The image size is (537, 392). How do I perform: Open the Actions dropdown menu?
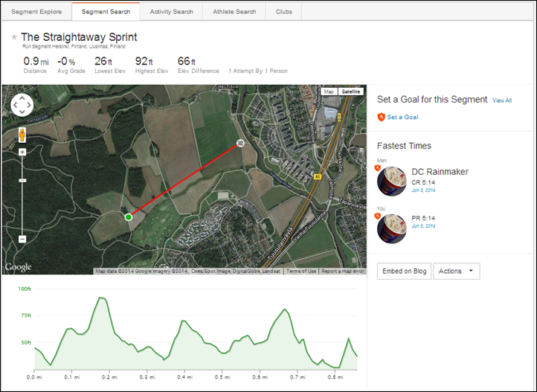point(457,271)
